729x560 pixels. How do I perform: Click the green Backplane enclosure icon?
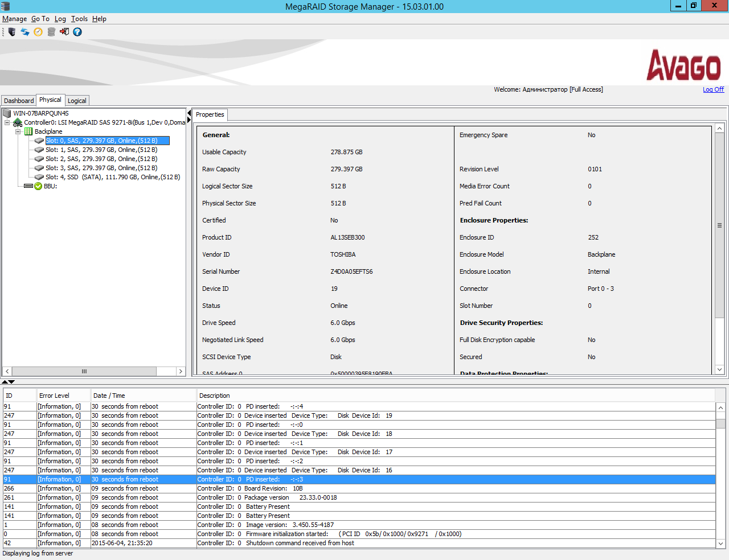[x=28, y=131]
